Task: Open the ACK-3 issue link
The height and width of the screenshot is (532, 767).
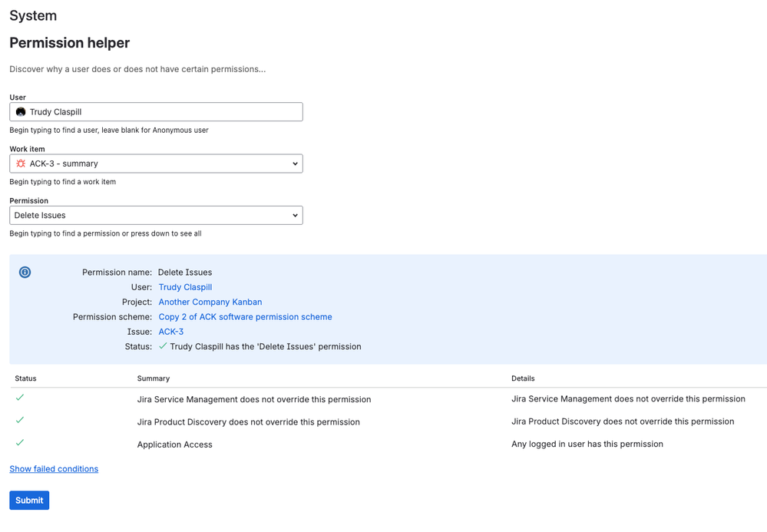Action: tap(170, 332)
